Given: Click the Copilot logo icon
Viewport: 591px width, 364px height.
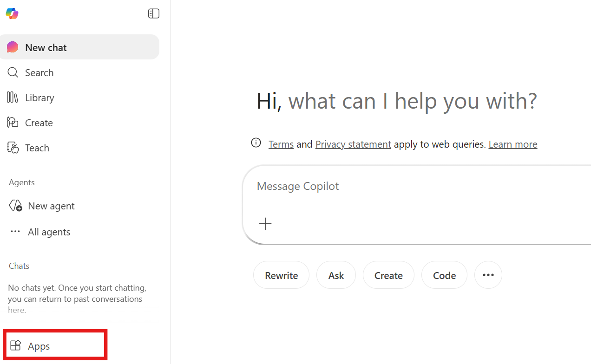Looking at the screenshot, I should [x=12, y=13].
